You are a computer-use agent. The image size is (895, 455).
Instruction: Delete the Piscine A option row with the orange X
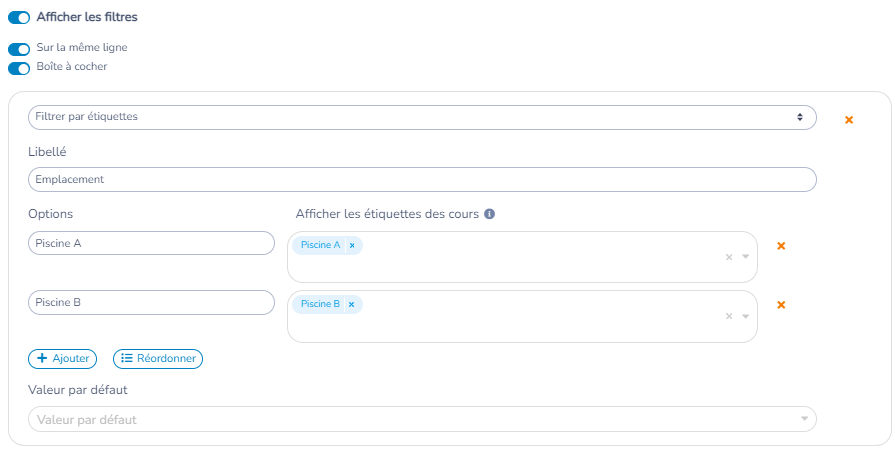coord(781,245)
